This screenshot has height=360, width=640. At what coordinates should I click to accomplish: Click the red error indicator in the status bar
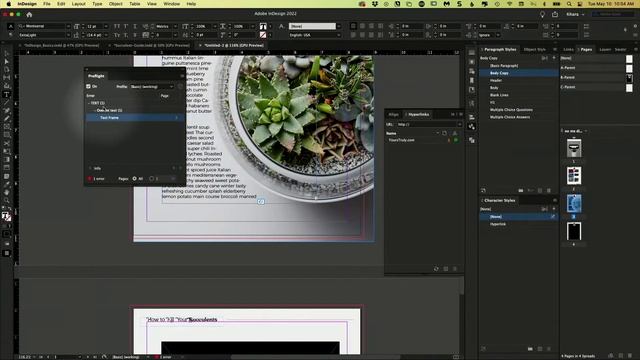[x=157, y=357]
